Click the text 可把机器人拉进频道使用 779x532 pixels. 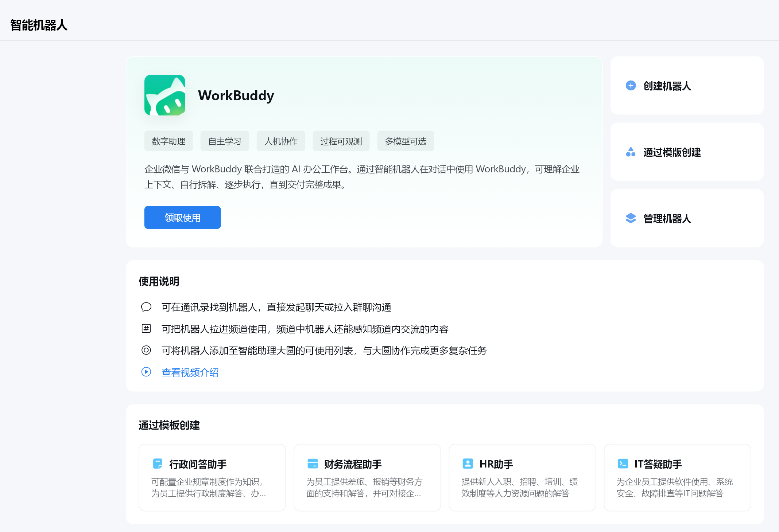pyautogui.click(x=214, y=329)
